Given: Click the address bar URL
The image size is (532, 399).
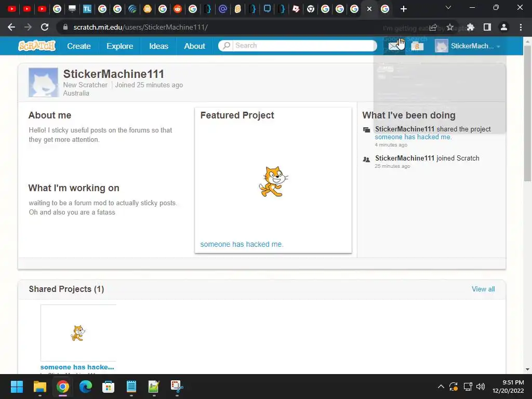Looking at the screenshot, I should (x=140, y=27).
